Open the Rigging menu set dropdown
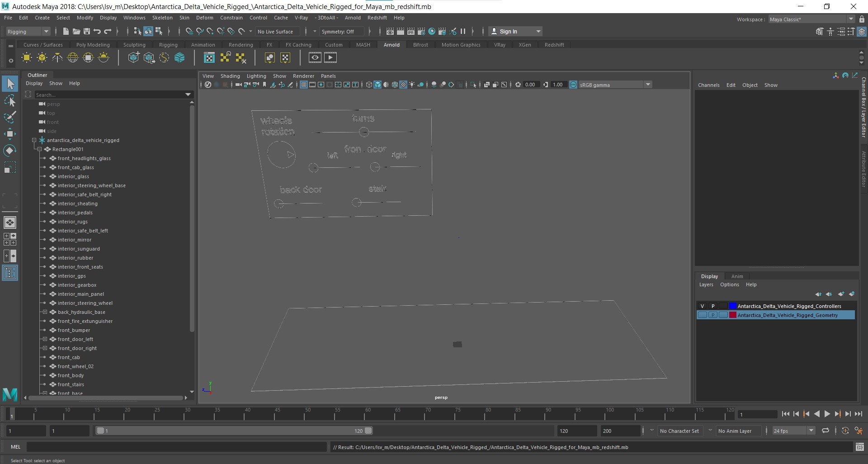The image size is (868, 464). pyautogui.click(x=28, y=32)
